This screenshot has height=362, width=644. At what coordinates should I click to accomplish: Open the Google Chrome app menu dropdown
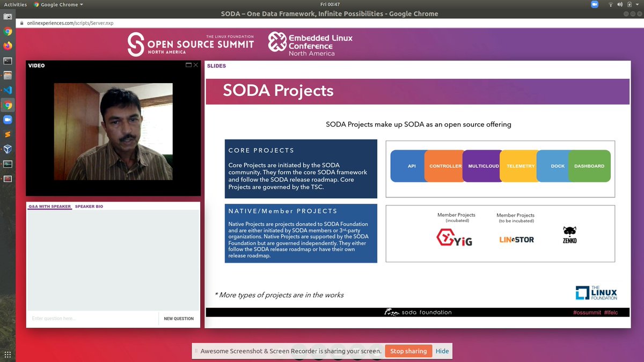(x=58, y=4)
